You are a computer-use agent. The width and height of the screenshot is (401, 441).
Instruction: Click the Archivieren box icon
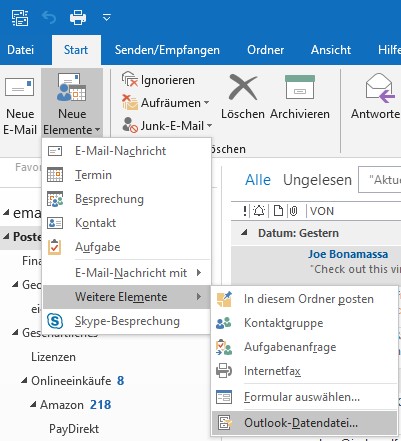300,87
